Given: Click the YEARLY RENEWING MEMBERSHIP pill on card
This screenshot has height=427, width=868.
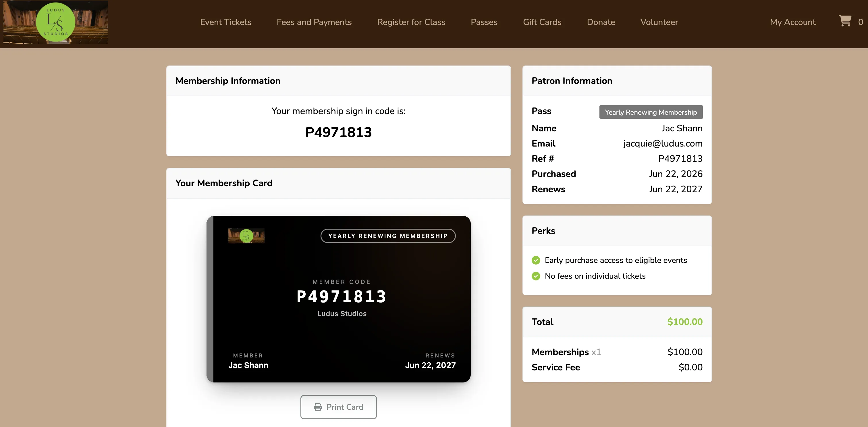Looking at the screenshot, I should pyautogui.click(x=388, y=236).
